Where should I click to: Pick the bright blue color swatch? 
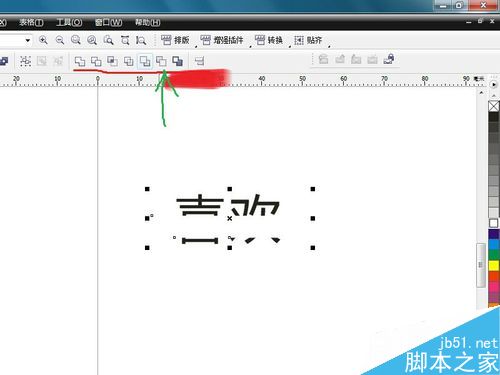pyautogui.click(x=494, y=244)
